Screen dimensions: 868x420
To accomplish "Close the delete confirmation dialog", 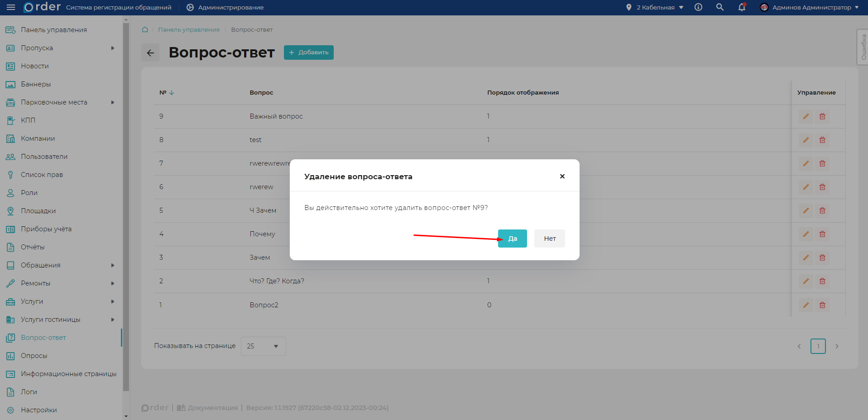I will (x=562, y=177).
